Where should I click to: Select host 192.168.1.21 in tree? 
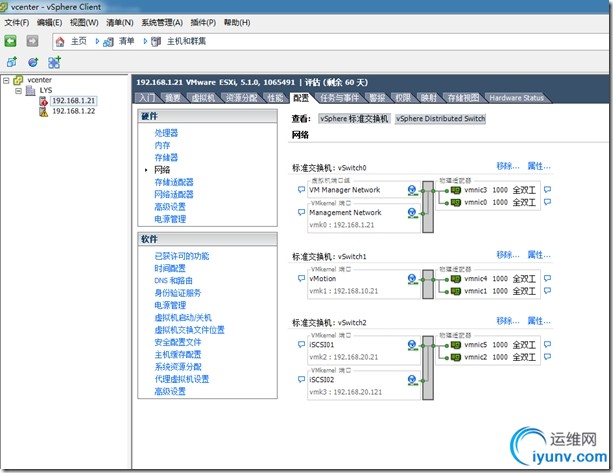pyautogui.click(x=73, y=101)
